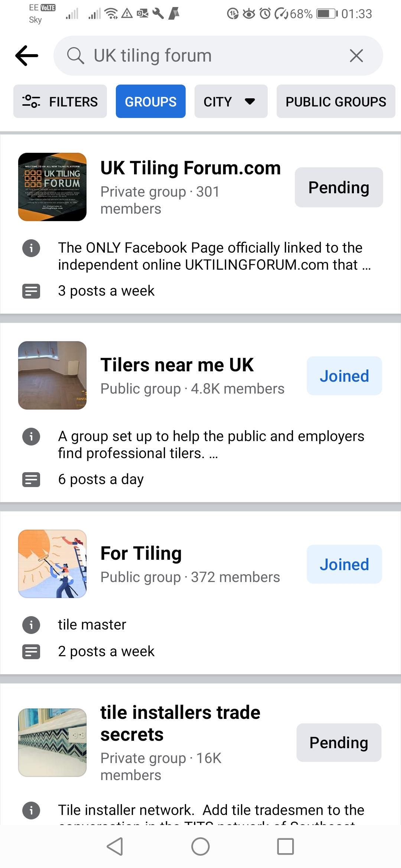Tap the back arrow icon
401x868 pixels.
coord(27,56)
